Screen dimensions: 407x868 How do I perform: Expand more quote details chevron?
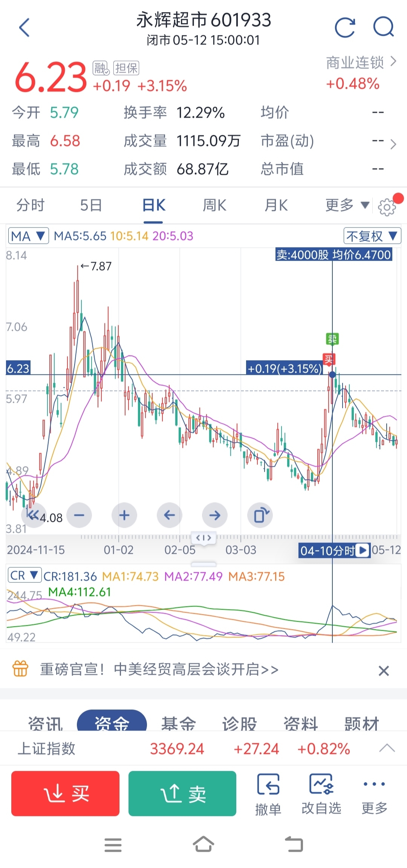(x=393, y=144)
